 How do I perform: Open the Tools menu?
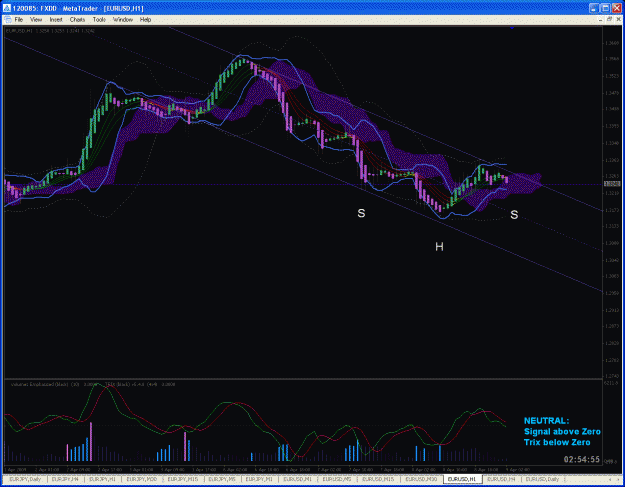click(99, 20)
